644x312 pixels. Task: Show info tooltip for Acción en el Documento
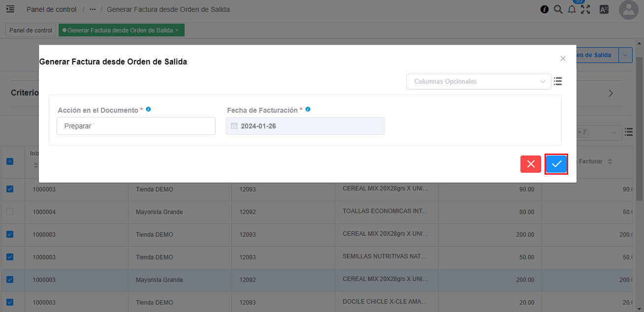point(148,109)
